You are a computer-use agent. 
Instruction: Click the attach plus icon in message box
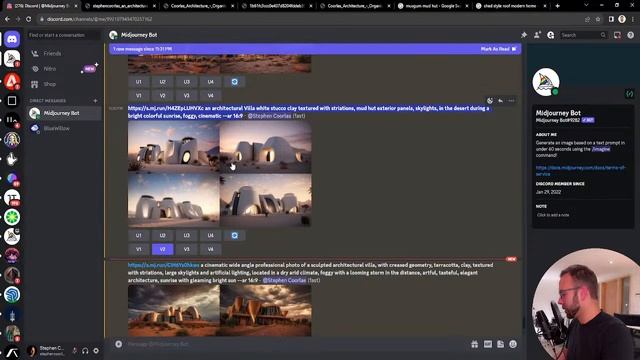click(x=118, y=344)
